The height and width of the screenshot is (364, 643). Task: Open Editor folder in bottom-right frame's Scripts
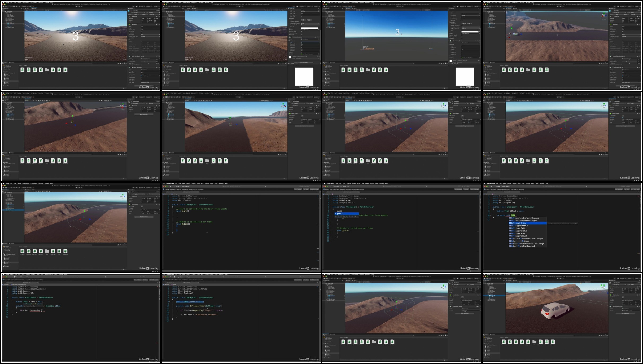pos(534,342)
